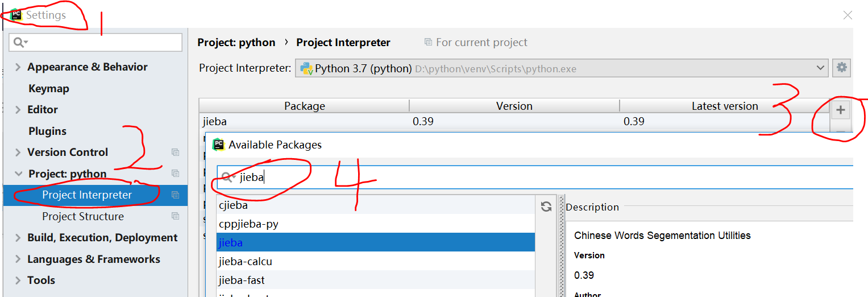Click the PyCharm icon in Available Packages title
868x297 pixels.
pyautogui.click(x=218, y=145)
